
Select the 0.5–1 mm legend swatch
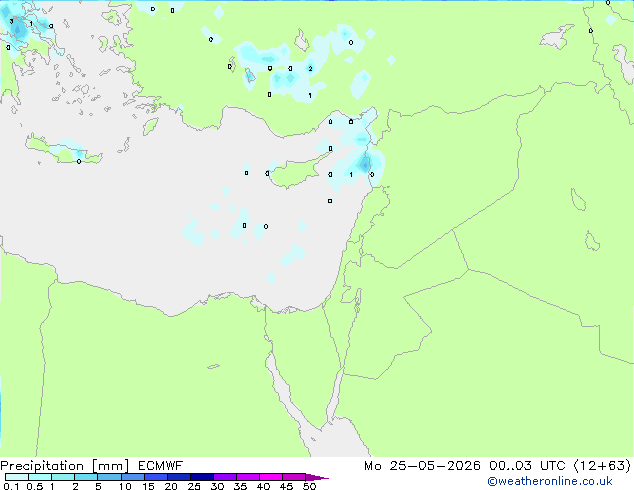pyautogui.click(x=40, y=477)
